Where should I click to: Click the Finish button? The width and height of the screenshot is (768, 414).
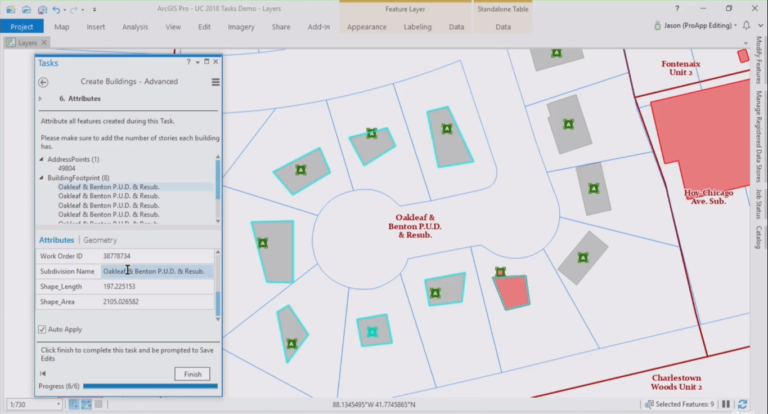coord(192,373)
